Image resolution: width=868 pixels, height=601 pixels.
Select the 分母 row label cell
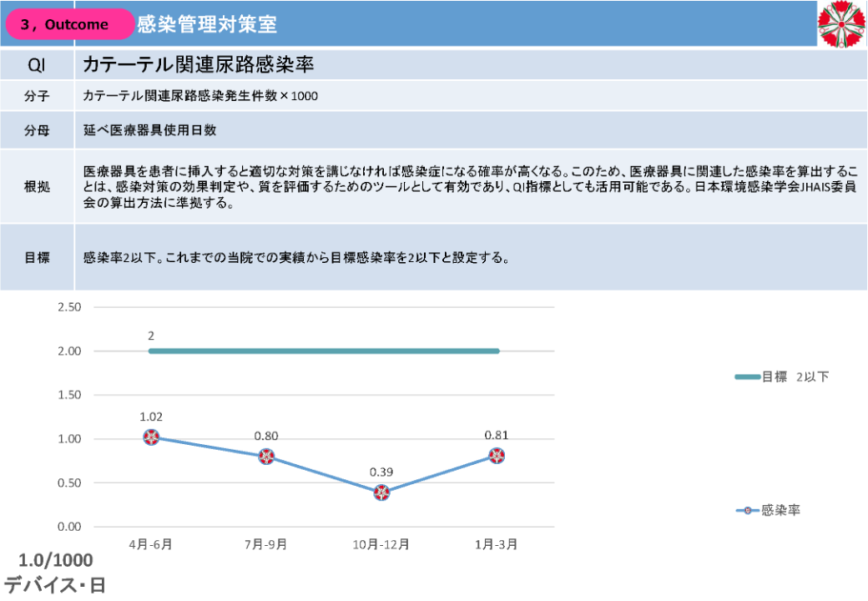point(37,130)
